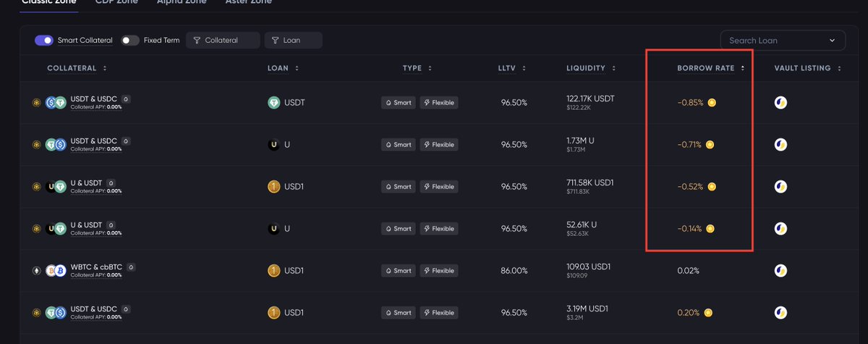Viewport: 868px width, 344px height.
Task: Click the U token icon in the 1.73M U row
Action: [x=273, y=145]
